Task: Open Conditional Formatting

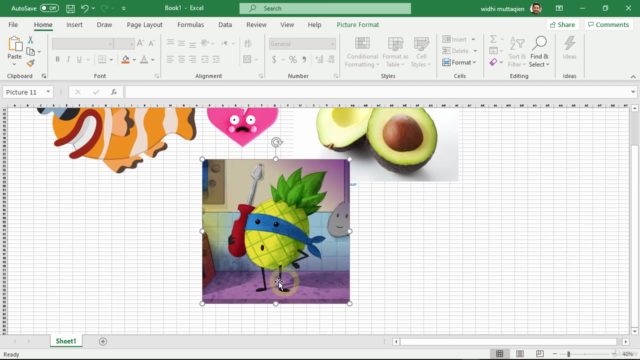Action: (362, 52)
